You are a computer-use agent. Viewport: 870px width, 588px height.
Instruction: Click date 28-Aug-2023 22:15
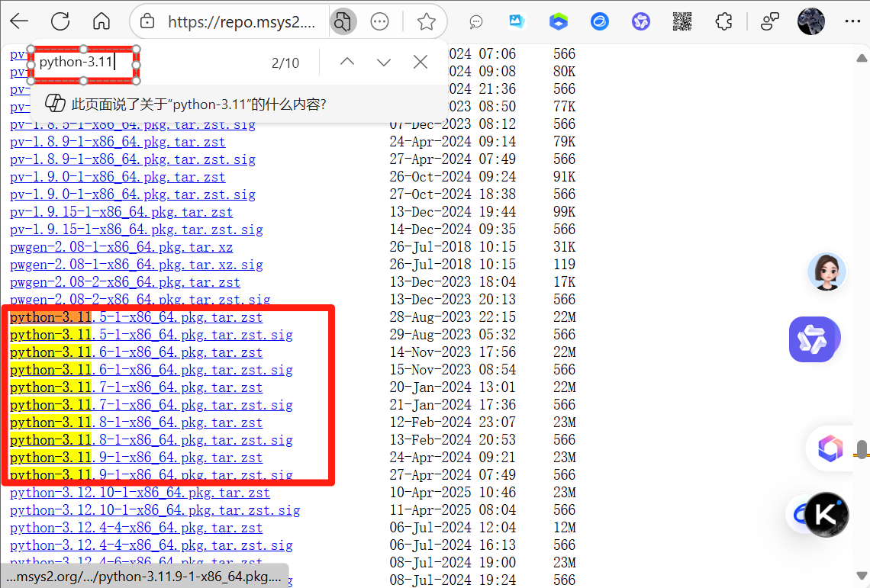pos(453,316)
